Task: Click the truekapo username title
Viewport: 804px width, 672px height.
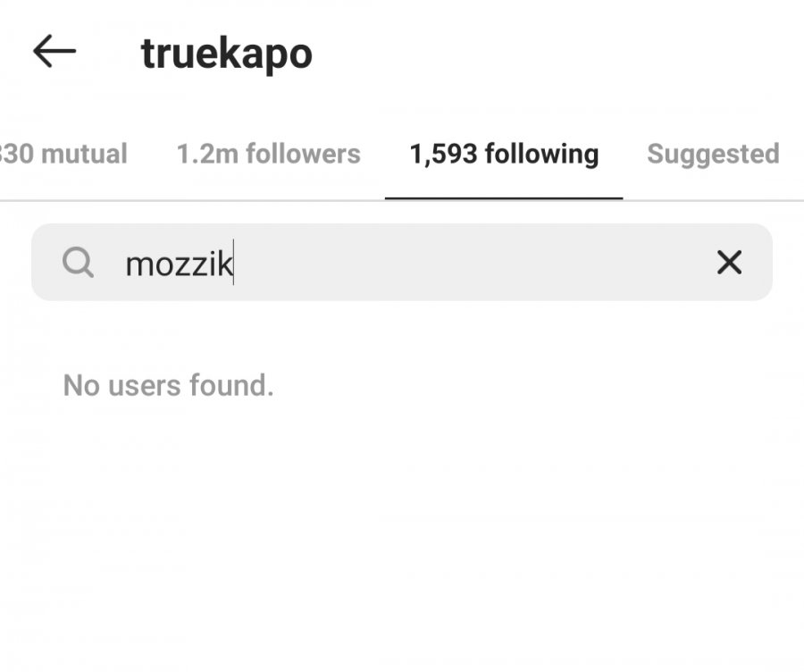Action: [x=227, y=55]
